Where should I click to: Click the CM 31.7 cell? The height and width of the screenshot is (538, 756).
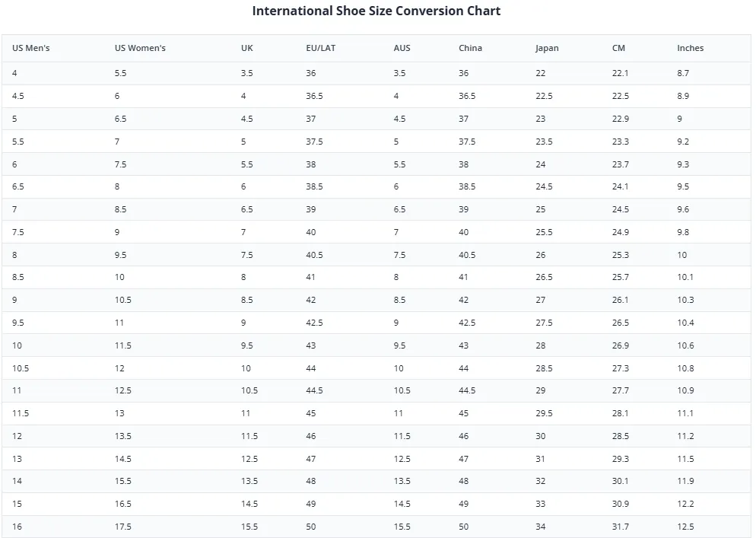pyautogui.click(x=620, y=527)
